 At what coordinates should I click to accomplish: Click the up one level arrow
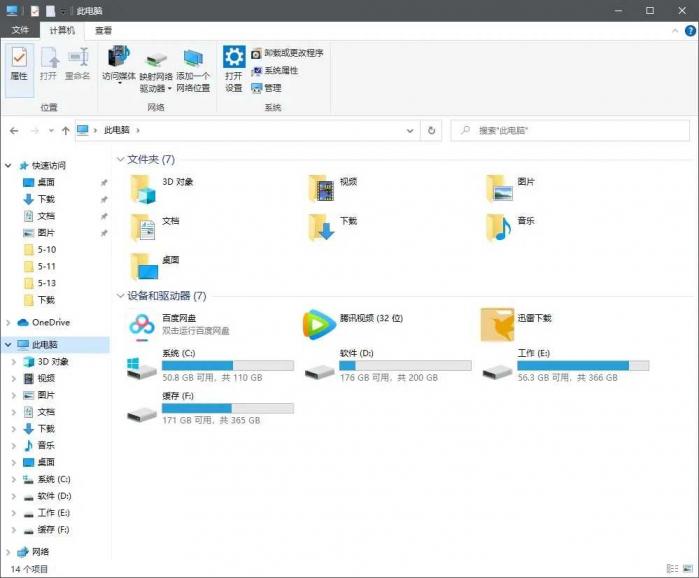(x=66, y=131)
